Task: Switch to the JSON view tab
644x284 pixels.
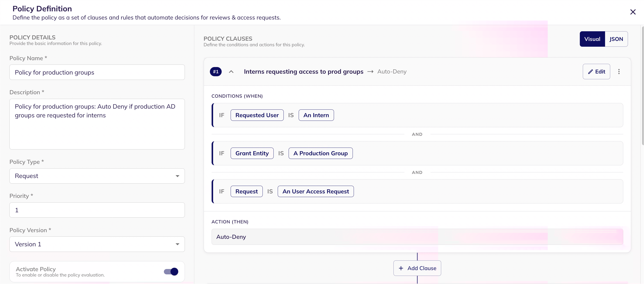Action: 616,39
